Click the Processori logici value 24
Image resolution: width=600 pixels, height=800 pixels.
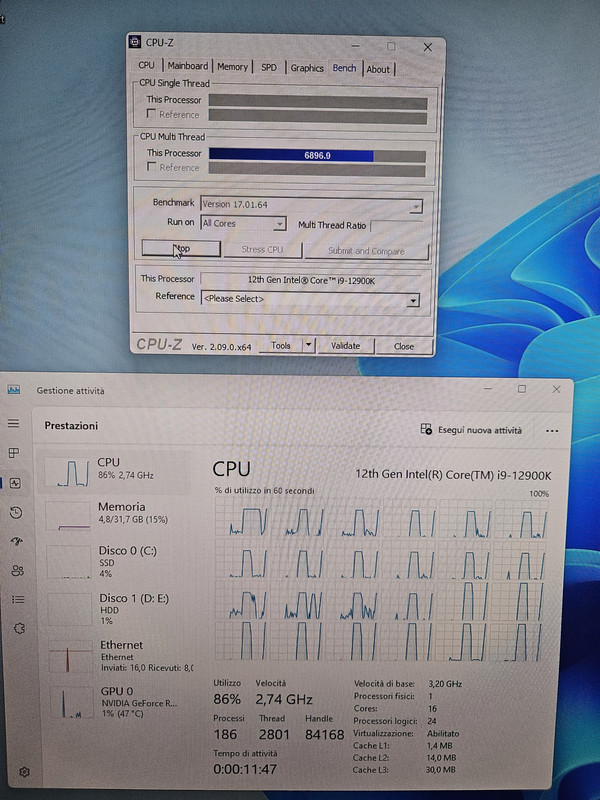pyautogui.click(x=432, y=721)
